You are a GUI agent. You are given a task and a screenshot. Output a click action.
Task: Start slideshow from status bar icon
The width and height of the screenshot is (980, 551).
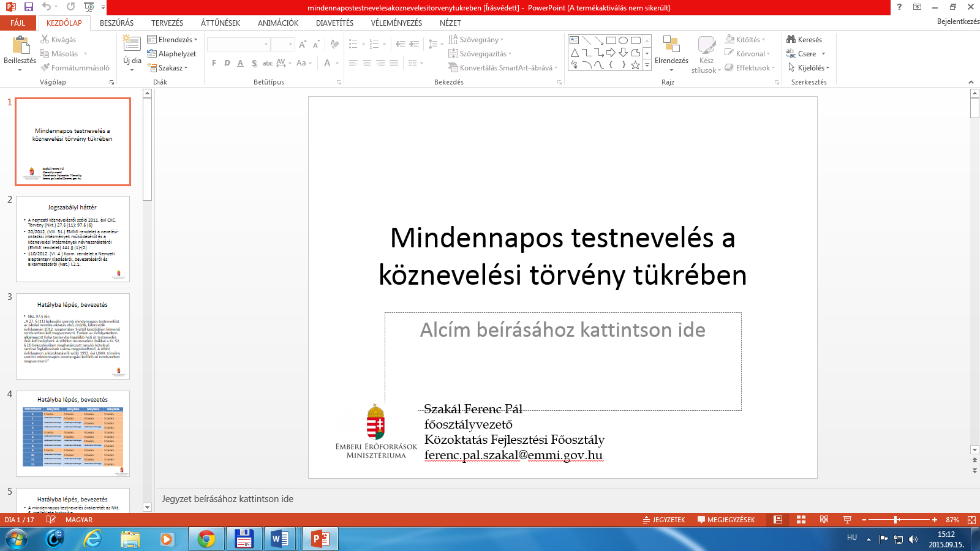pos(848,520)
